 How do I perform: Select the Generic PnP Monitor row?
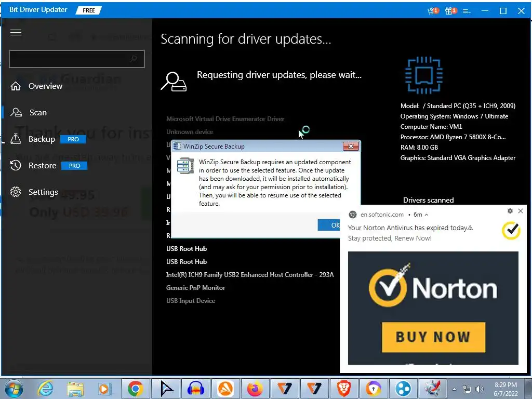[x=195, y=288]
